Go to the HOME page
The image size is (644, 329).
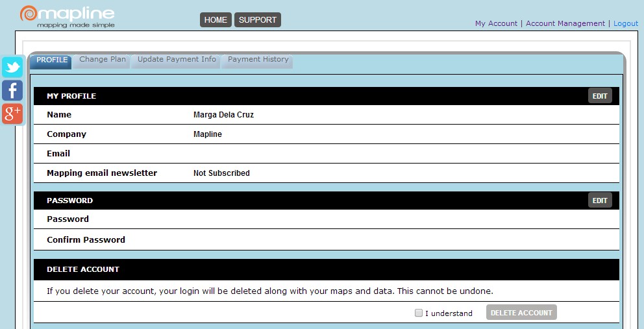click(x=216, y=19)
